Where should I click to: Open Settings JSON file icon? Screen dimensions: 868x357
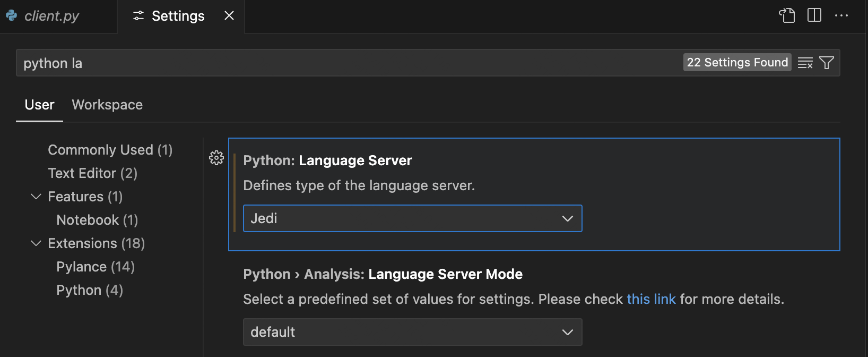tap(787, 15)
